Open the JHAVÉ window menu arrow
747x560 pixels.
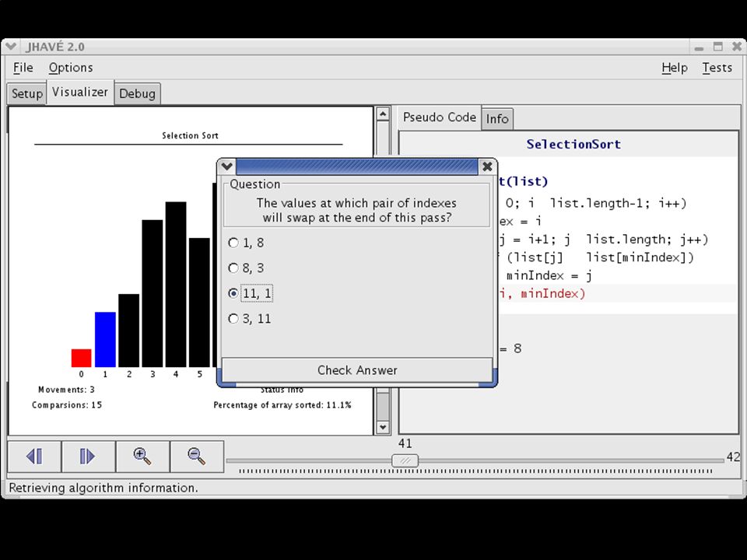coord(10,46)
